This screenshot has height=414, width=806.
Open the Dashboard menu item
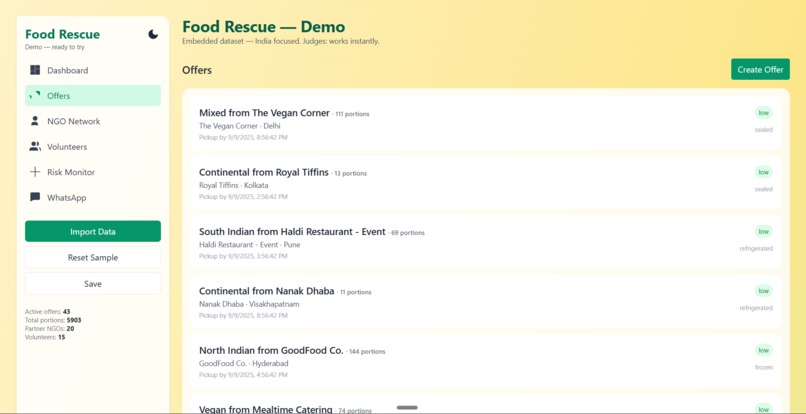click(93, 70)
